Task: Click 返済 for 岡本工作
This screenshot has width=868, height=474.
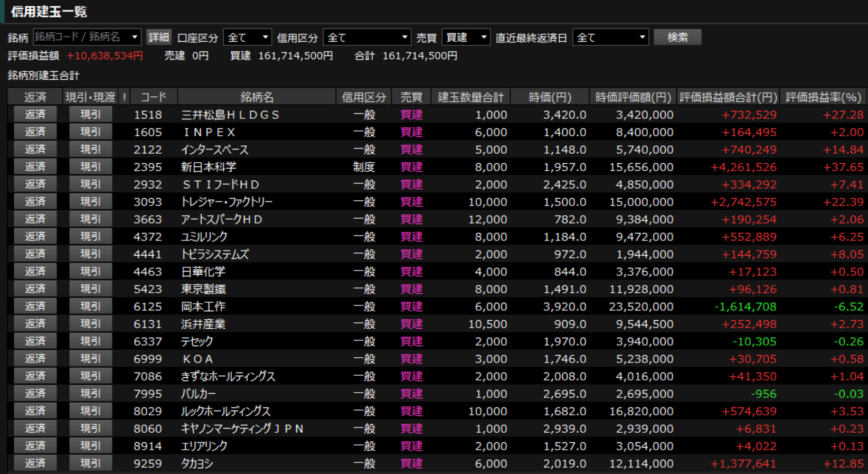Action: [35, 306]
